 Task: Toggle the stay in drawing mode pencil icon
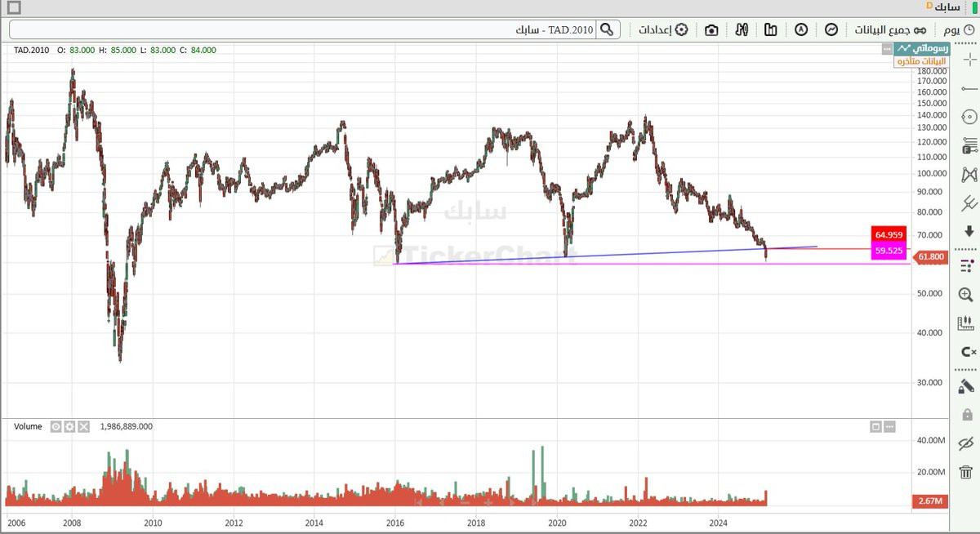click(x=967, y=386)
